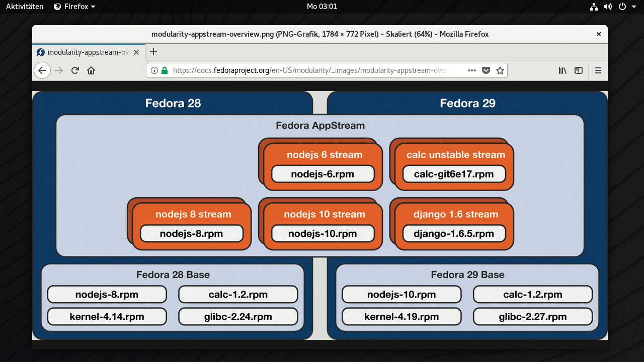The width and height of the screenshot is (644, 362).
Task: Toggle the sidebar view
Action: (x=579, y=70)
